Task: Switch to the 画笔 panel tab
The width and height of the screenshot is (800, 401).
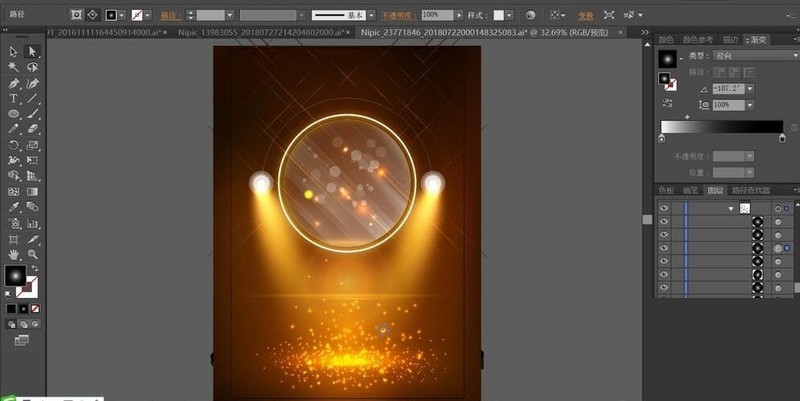Action: [x=690, y=190]
